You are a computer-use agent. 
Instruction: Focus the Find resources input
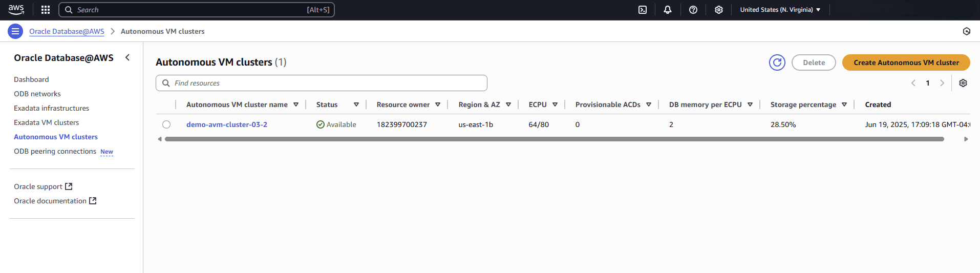point(322,83)
